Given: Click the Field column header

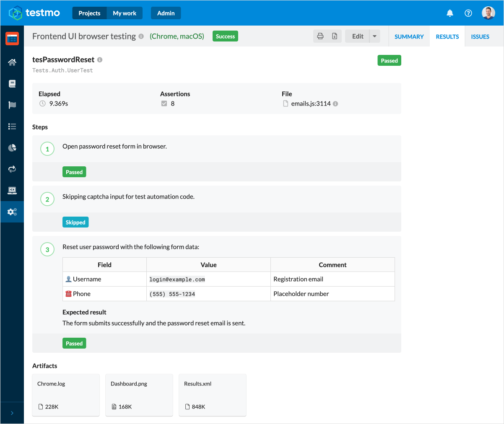Looking at the screenshot, I should pyautogui.click(x=104, y=265).
